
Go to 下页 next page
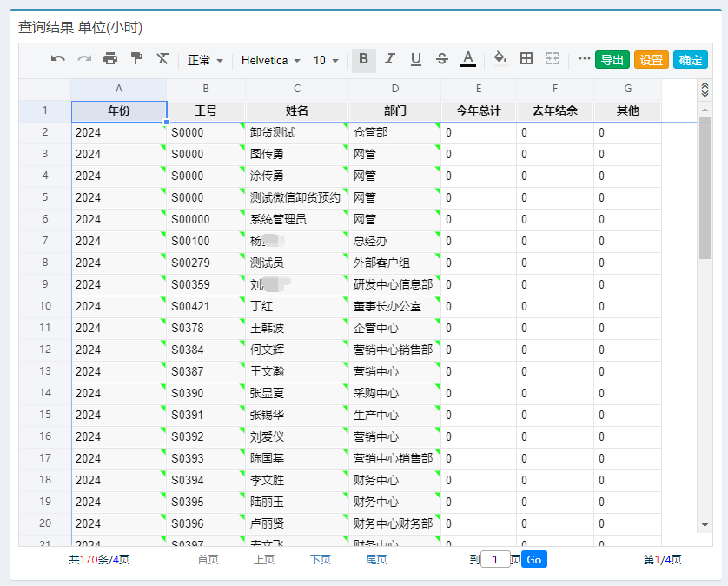(x=321, y=560)
